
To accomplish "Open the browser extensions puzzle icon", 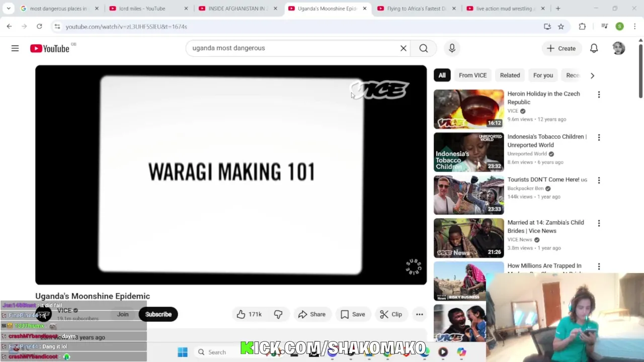I will click(x=582, y=26).
